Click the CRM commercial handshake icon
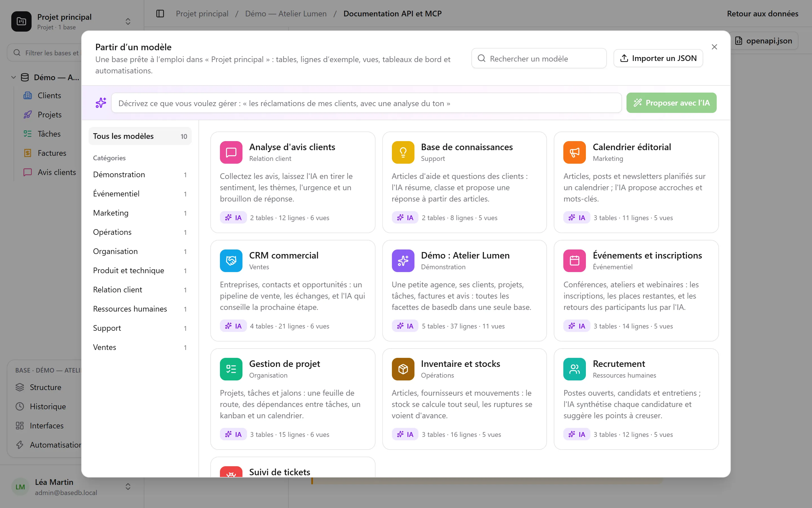This screenshot has height=508, width=812. [231, 261]
